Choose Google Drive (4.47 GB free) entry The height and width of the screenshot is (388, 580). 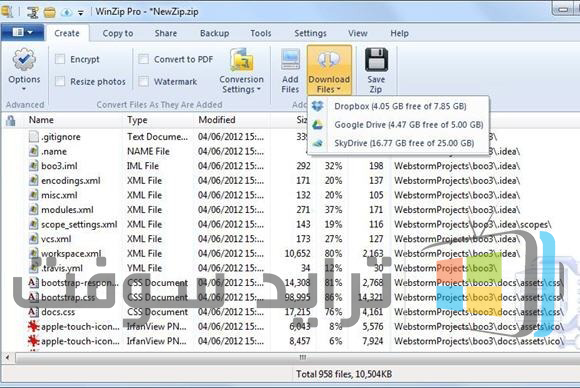[399, 125]
